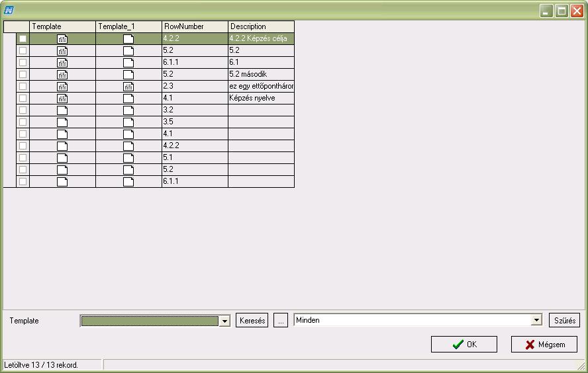Viewport: 588px width, 373px height.
Task: Cancel with the Mégsem button
Action: (x=544, y=344)
